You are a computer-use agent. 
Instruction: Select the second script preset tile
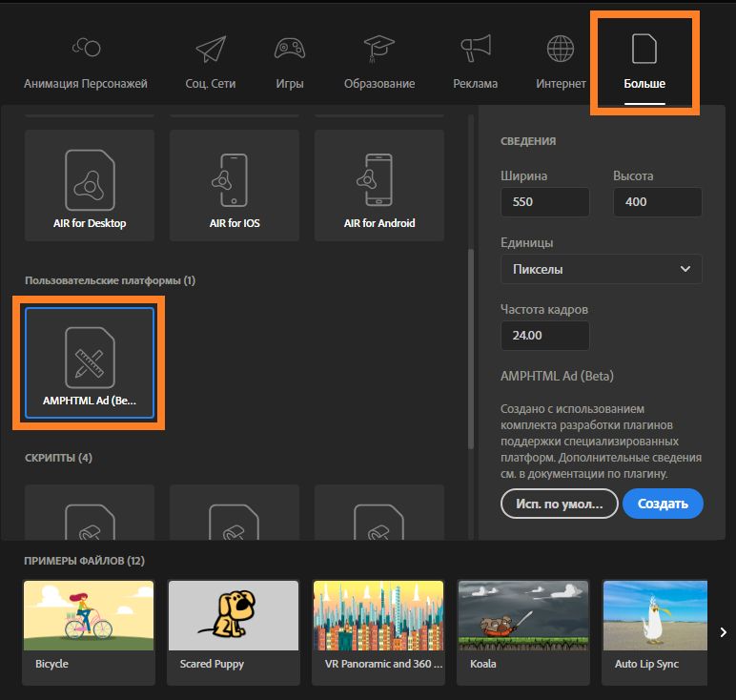235,512
